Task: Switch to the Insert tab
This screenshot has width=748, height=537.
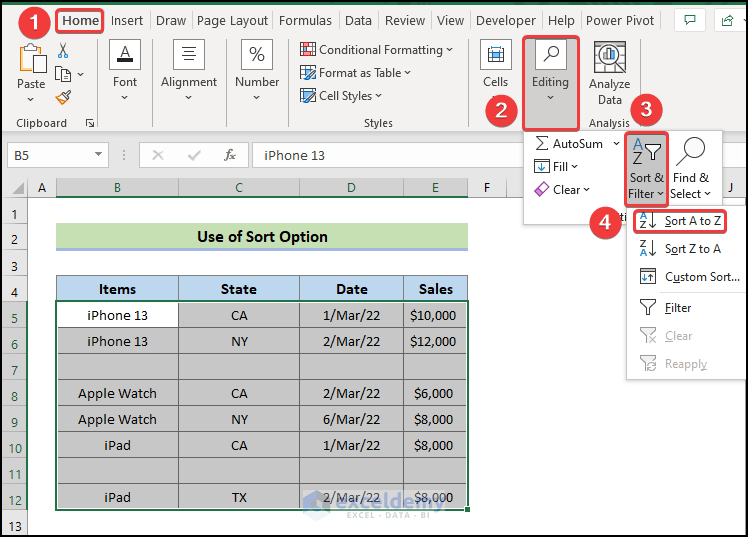Action: (x=127, y=21)
